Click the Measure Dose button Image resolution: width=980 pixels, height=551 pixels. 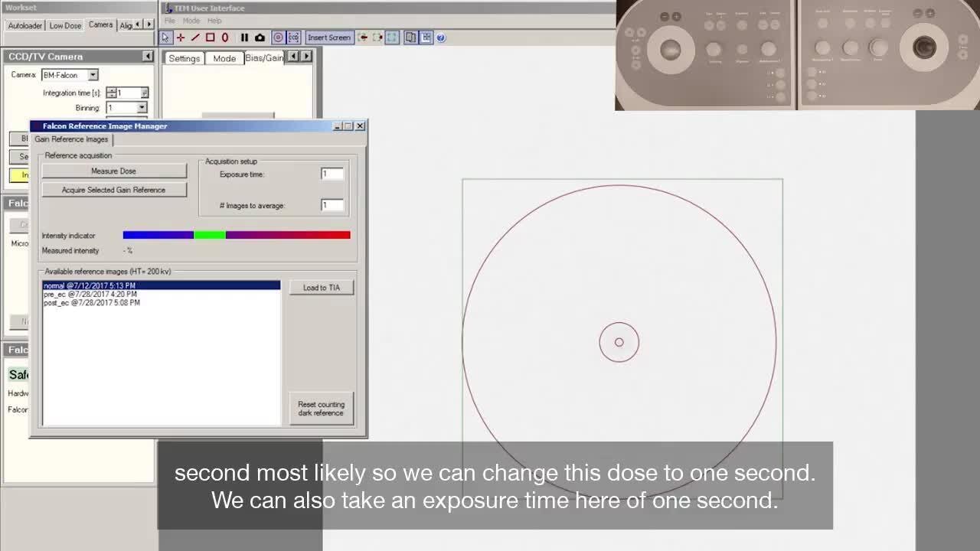point(113,171)
